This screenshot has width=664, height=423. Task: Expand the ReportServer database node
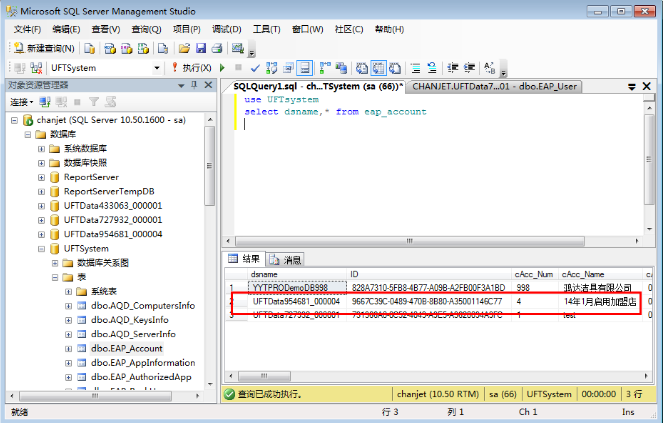[41, 177]
